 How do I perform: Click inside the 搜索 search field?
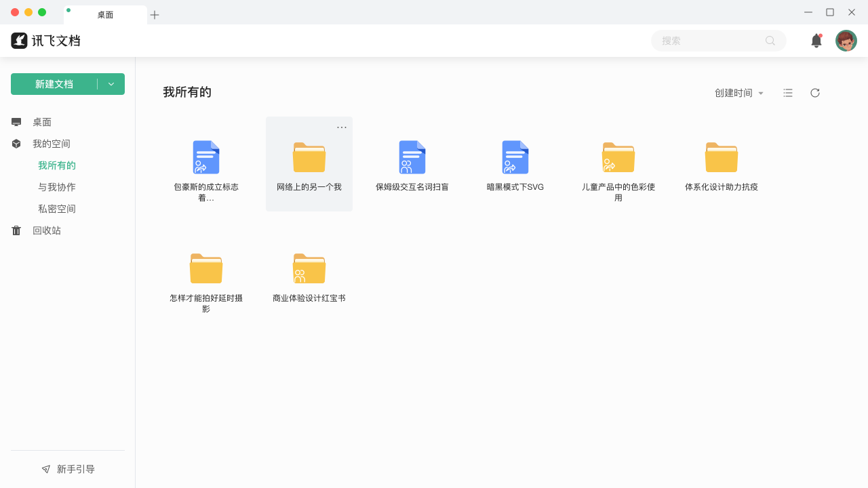point(705,41)
